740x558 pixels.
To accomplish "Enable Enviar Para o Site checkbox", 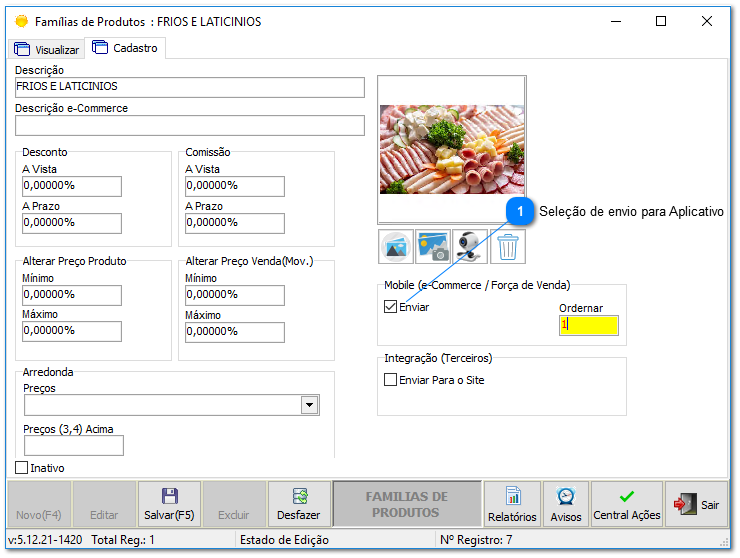I will (x=390, y=380).
